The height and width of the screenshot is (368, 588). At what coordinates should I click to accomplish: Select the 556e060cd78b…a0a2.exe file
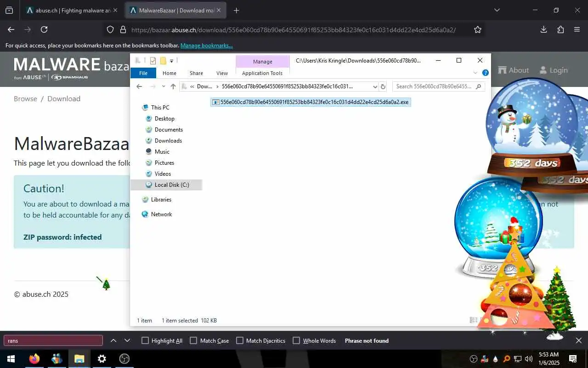click(x=311, y=102)
